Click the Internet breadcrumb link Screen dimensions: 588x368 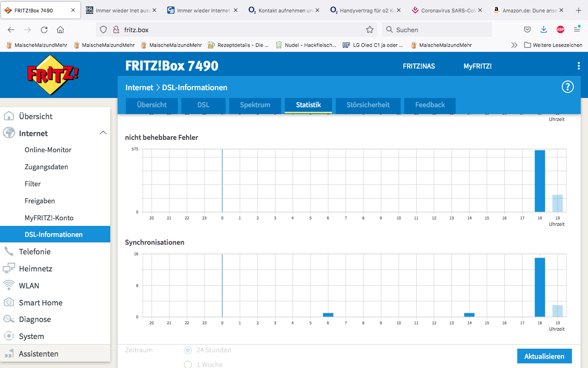pyautogui.click(x=139, y=87)
